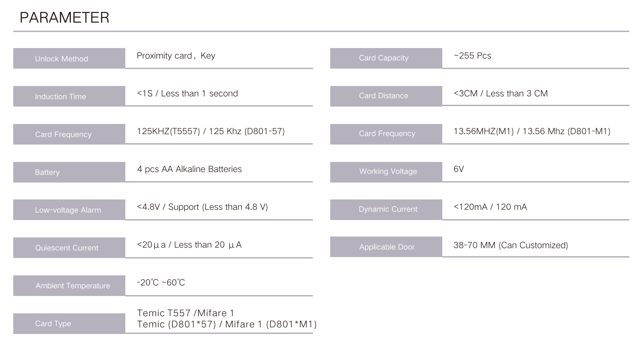Viewport: 644px width, 344px height.
Task: Select the Applicable Door label
Action: tap(386, 247)
